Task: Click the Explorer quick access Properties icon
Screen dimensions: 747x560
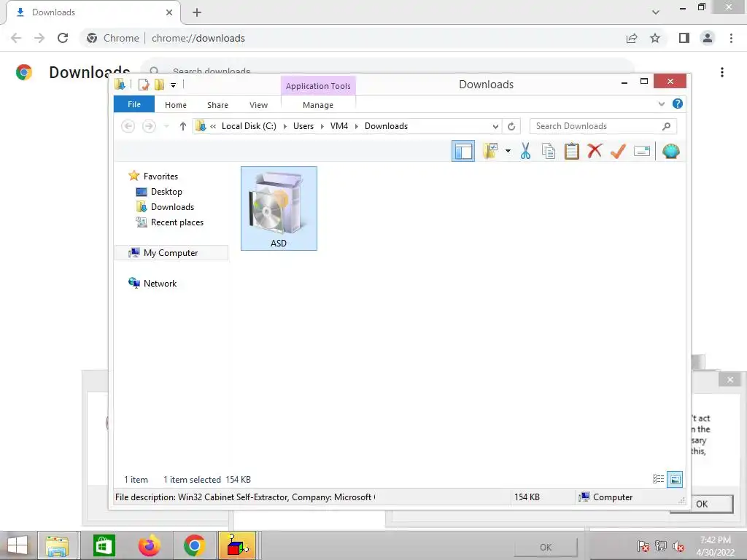Action: pyautogui.click(x=144, y=85)
